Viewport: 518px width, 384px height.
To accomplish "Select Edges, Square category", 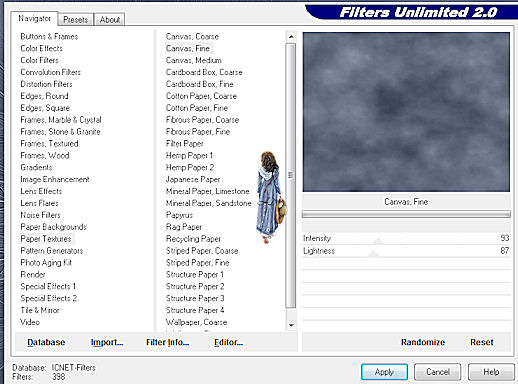I will 45,108.
